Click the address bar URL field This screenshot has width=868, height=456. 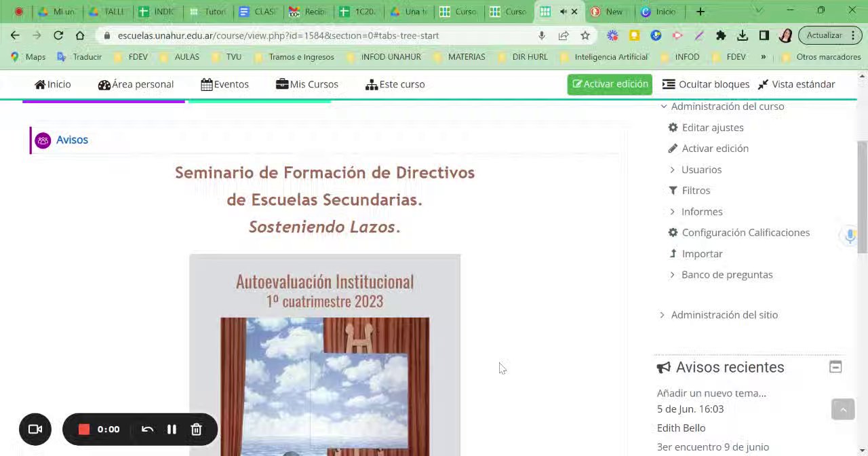[278, 35]
